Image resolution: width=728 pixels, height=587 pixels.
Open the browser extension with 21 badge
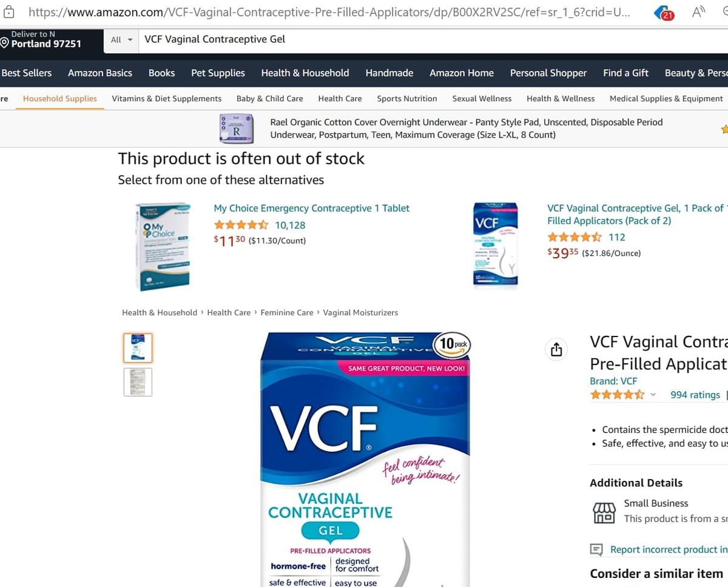[666, 13]
